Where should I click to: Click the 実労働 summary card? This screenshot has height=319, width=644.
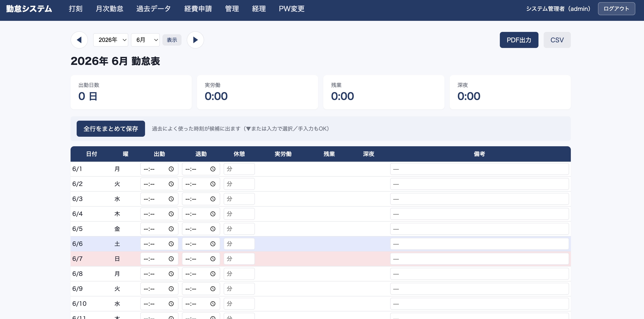(x=258, y=92)
